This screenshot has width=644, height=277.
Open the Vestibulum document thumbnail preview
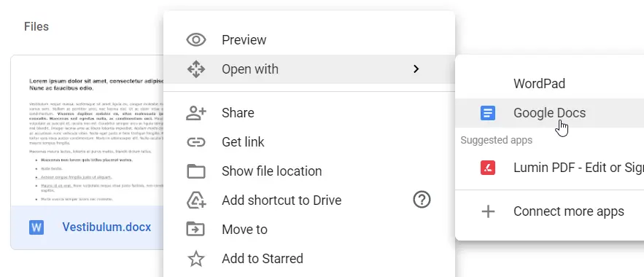pyautogui.click(x=88, y=130)
